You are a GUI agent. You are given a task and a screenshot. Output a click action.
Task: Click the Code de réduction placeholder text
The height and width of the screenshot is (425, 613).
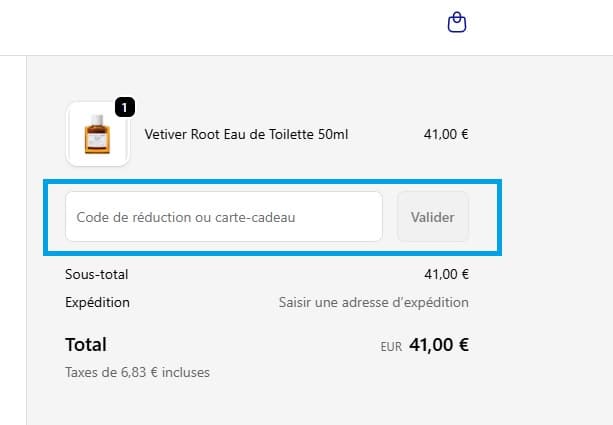coord(186,217)
